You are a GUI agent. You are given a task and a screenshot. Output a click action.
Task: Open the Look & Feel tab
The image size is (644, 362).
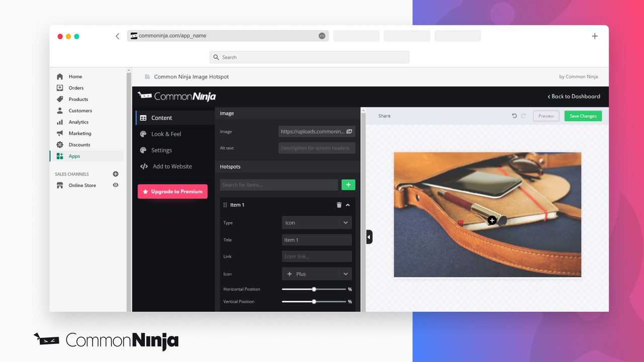pyautogui.click(x=175, y=134)
